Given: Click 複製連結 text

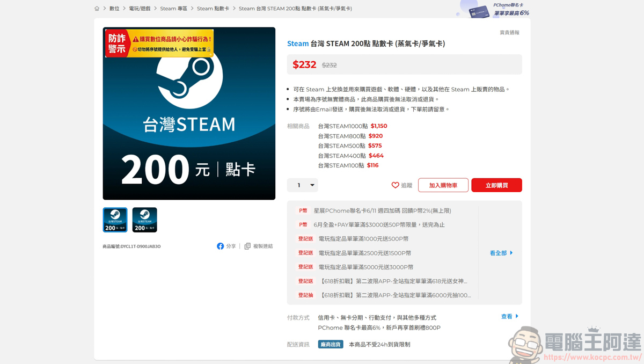Looking at the screenshot, I should pyautogui.click(x=263, y=246).
